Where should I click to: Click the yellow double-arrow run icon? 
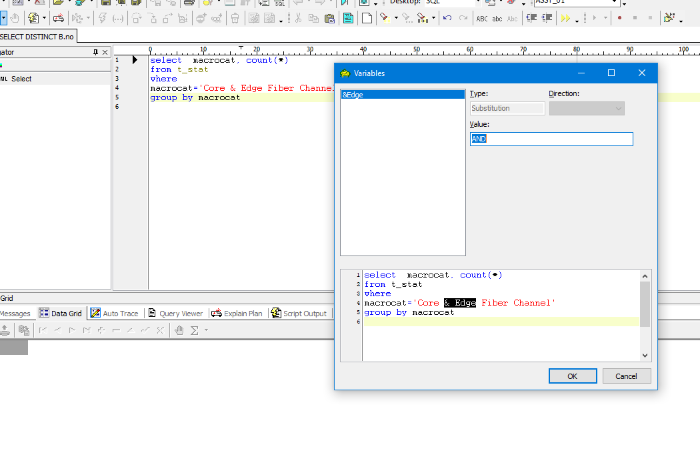pyautogui.click(x=565, y=18)
